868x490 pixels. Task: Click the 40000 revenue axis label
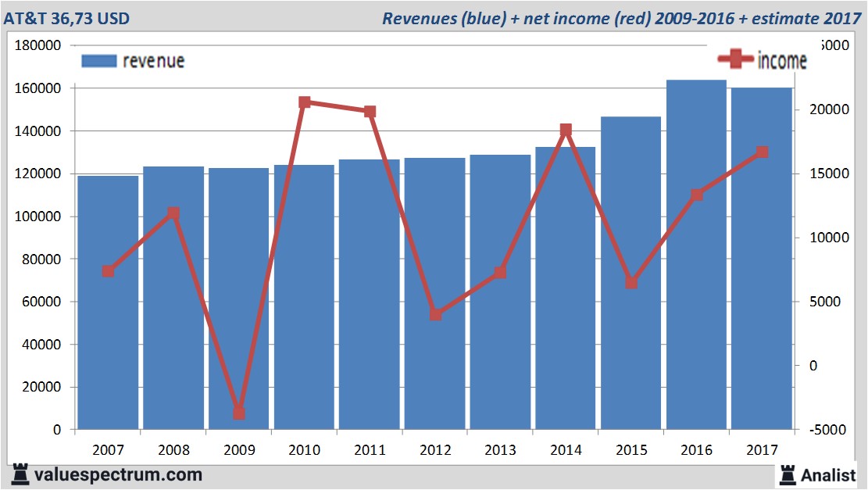point(41,345)
